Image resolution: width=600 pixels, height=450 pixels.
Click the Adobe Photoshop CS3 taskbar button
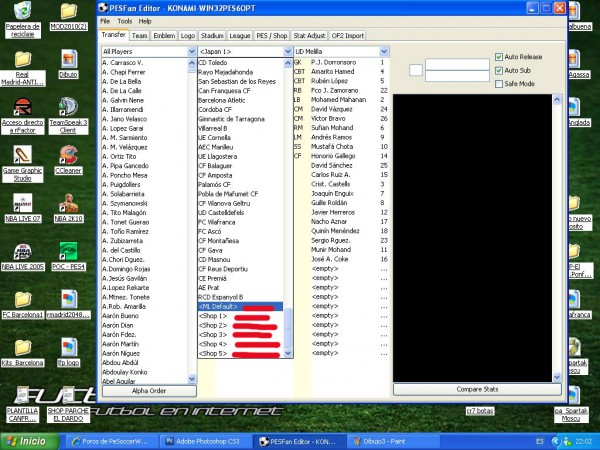pyautogui.click(x=204, y=441)
